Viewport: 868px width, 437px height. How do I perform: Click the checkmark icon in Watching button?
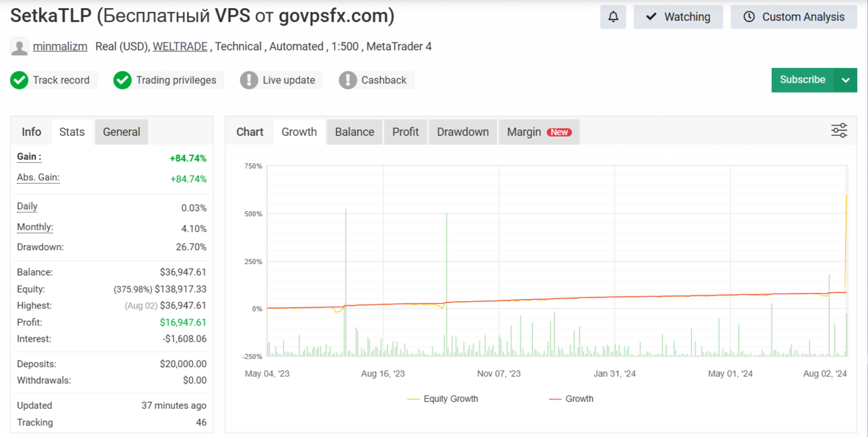click(651, 17)
